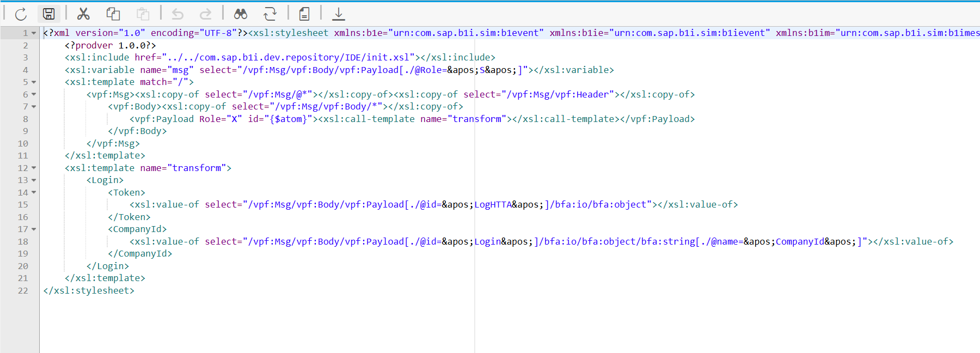
Task: Click line number 22 in the gutter
Action: pos(23,291)
